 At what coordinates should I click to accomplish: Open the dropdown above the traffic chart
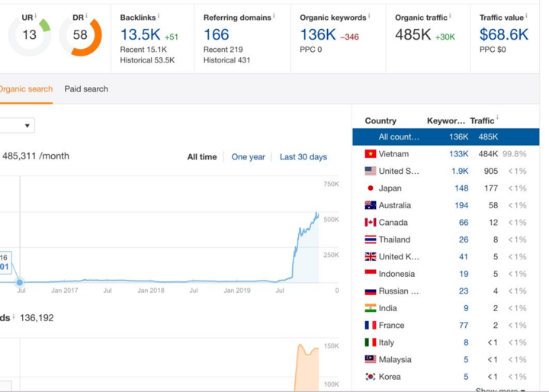[x=17, y=125]
